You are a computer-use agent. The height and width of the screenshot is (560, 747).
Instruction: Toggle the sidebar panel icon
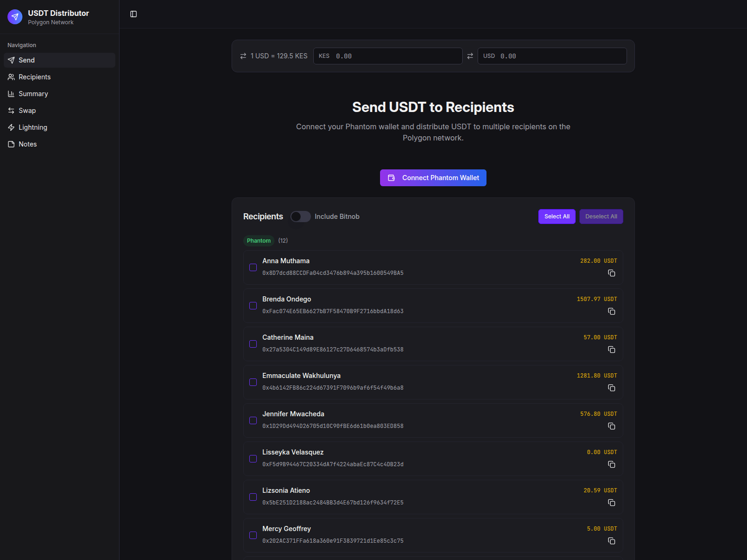click(x=134, y=14)
